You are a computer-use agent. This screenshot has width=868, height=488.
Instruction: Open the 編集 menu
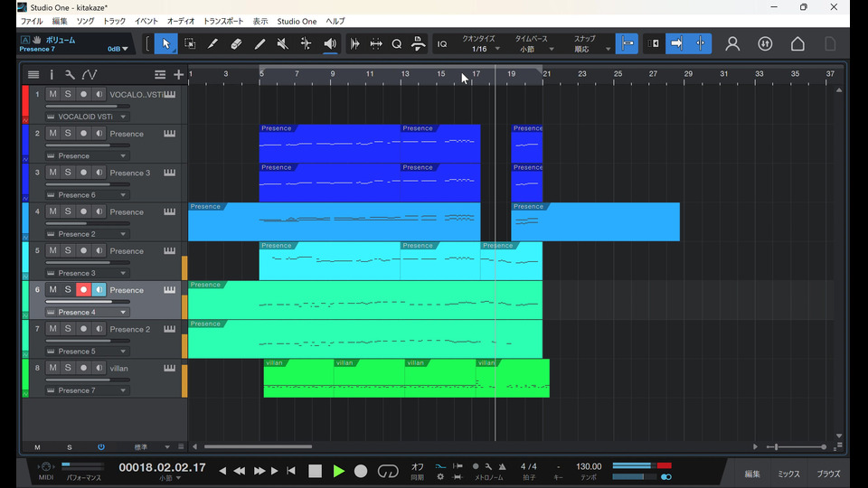click(60, 21)
